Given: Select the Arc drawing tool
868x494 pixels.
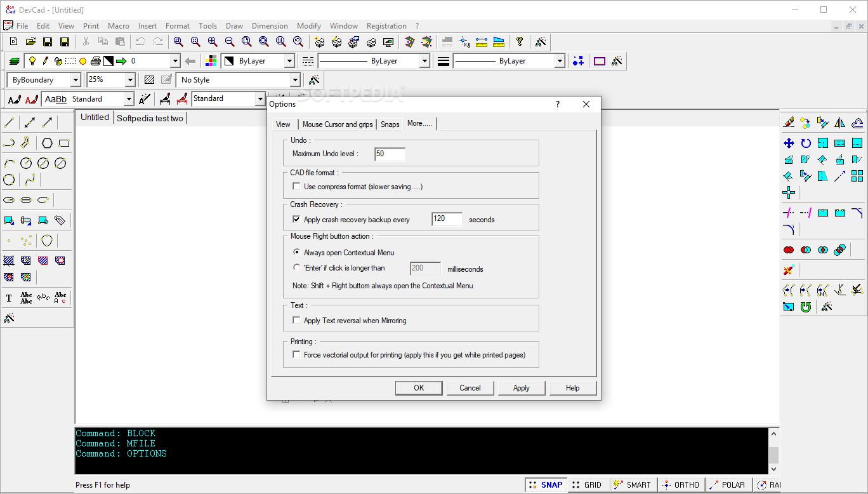Looking at the screenshot, I should tap(9, 163).
